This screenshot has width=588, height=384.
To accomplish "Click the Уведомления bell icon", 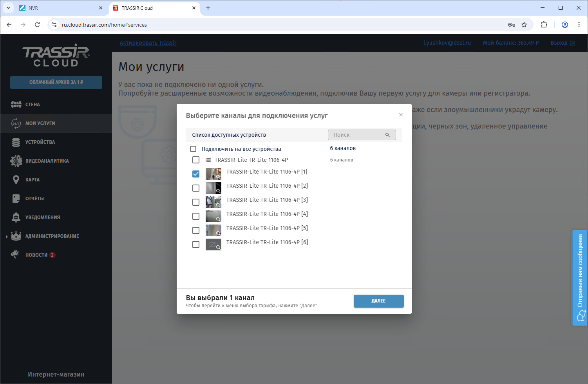I will pyautogui.click(x=16, y=217).
